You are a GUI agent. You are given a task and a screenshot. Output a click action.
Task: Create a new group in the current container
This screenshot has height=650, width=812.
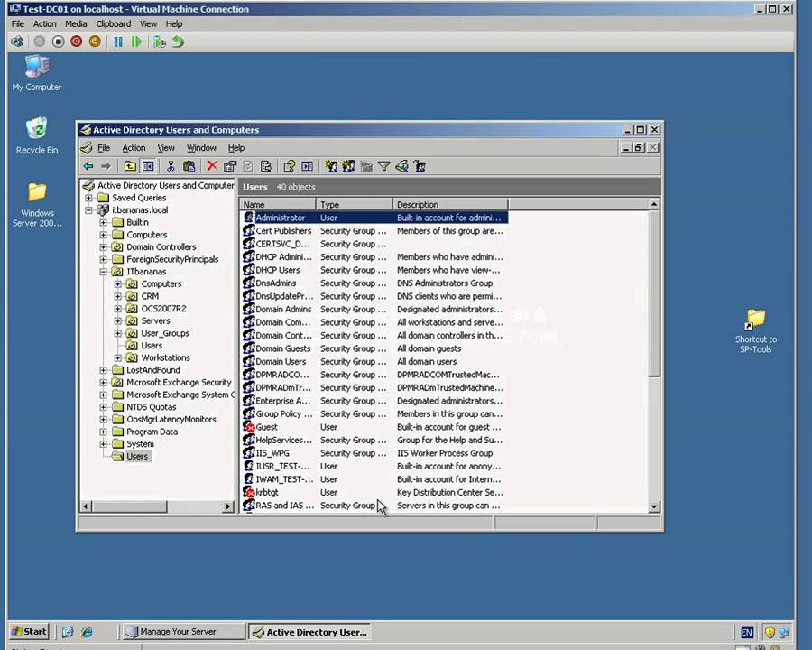348,166
